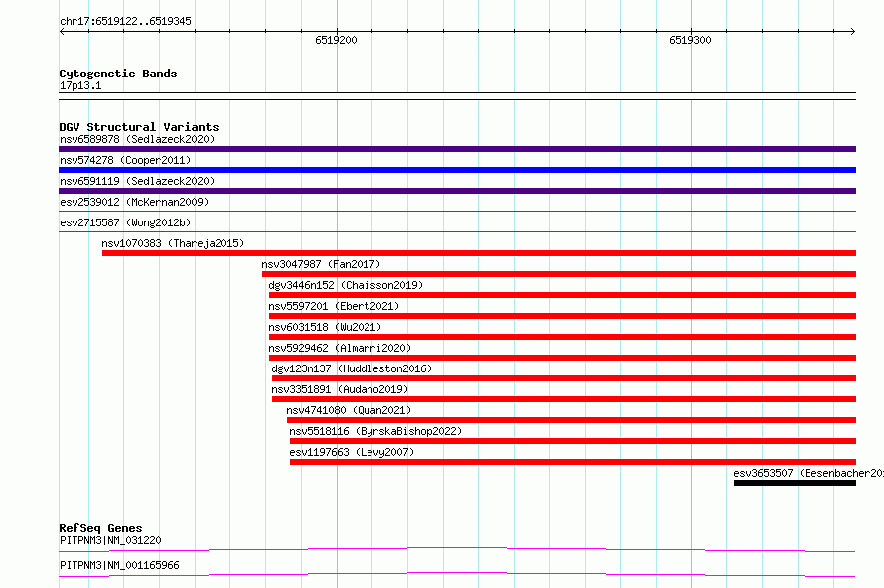Click the right arrow of the ruler
The image size is (884, 588).
(x=852, y=31)
